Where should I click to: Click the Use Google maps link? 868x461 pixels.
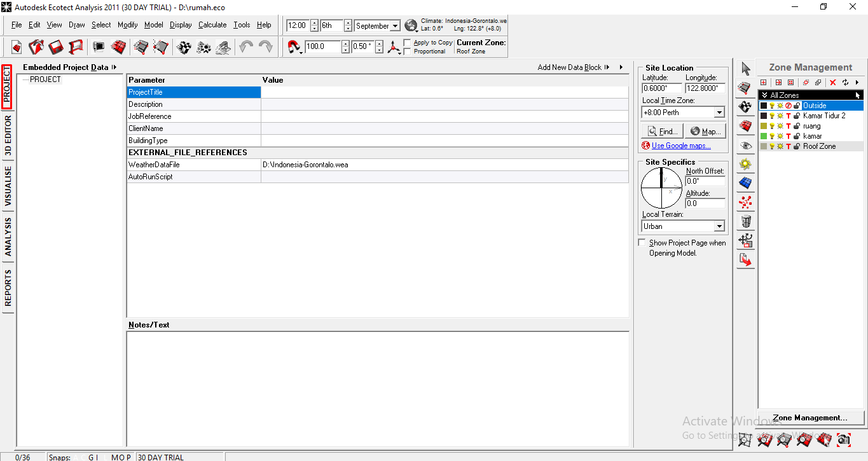pos(680,145)
